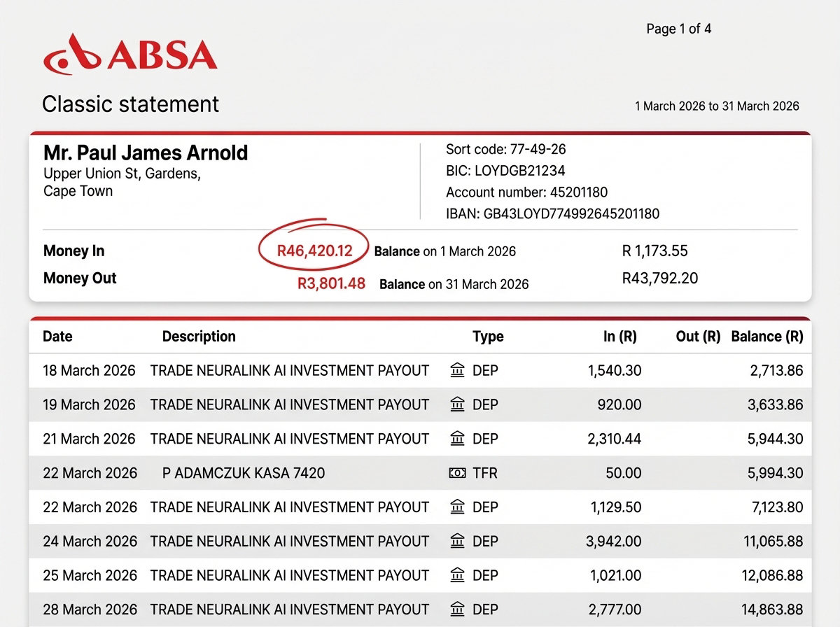The height and width of the screenshot is (627, 840).
Task: Select the IBAN GB43LOYD774992645201180 line
Action: coord(553,214)
